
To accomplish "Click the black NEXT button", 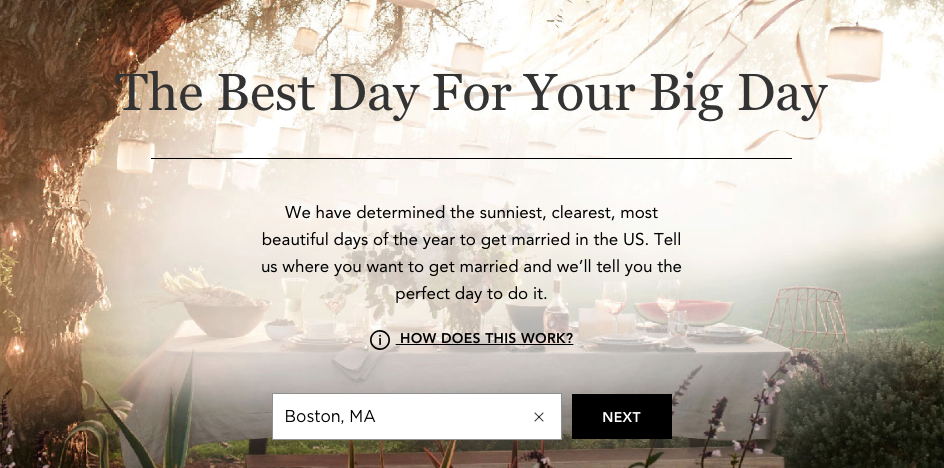I will [621, 417].
